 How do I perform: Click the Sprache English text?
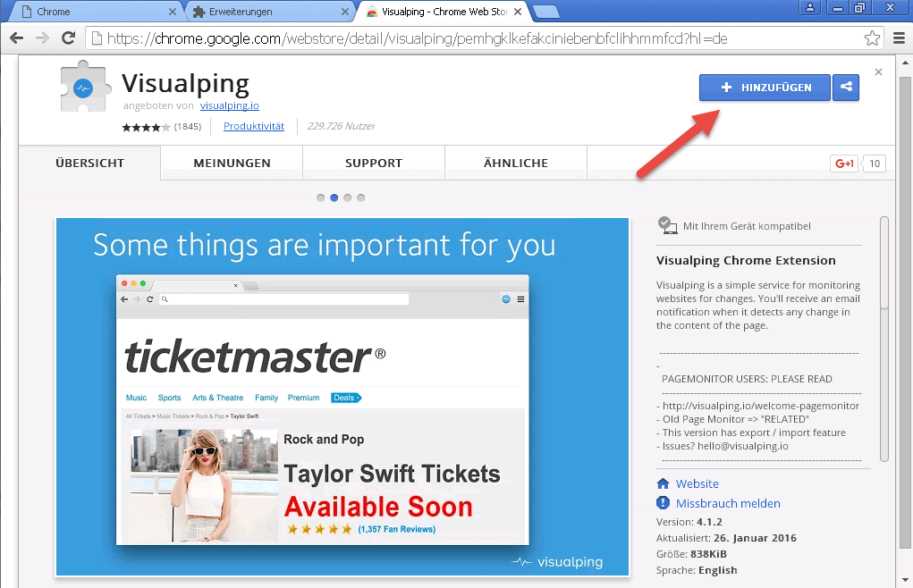697,570
